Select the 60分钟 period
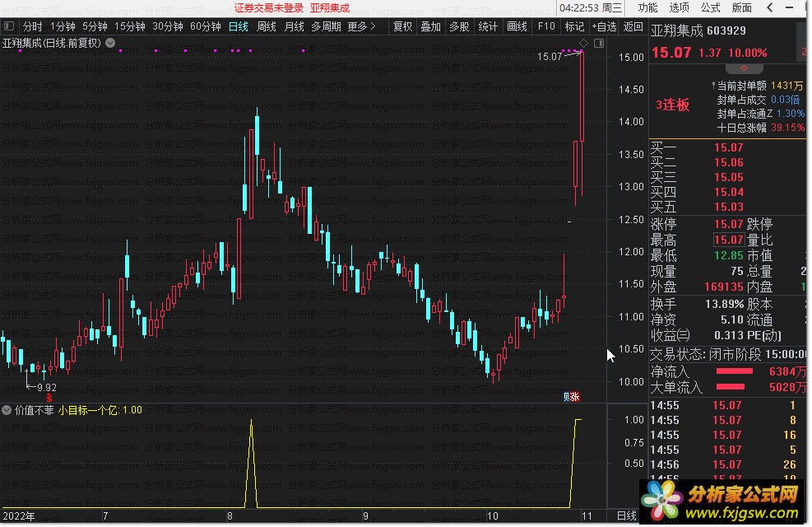This screenshot has width=812, height=527. (205, 26)
